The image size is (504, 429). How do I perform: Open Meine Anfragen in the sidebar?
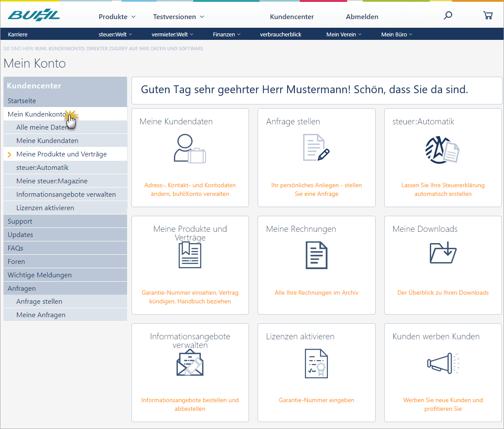click(x=41, y=315)
